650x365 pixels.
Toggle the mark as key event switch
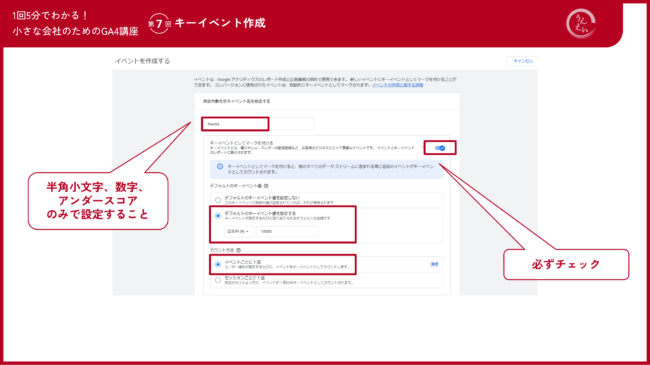(x=440, y=148)
